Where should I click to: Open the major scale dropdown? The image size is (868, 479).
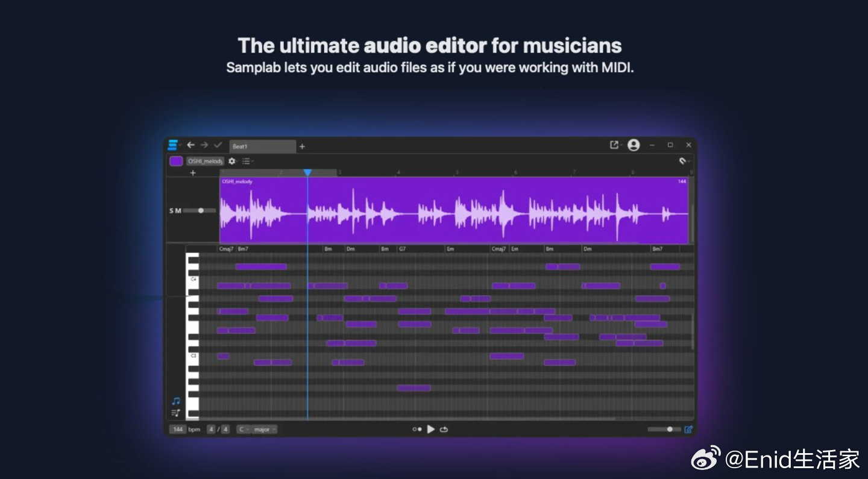click(265, 430)
